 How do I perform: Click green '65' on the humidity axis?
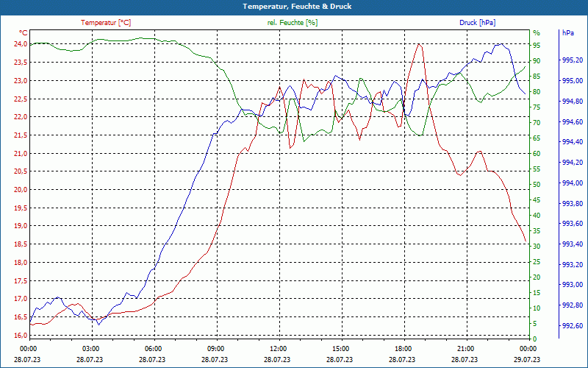click(x=537, y=138)
